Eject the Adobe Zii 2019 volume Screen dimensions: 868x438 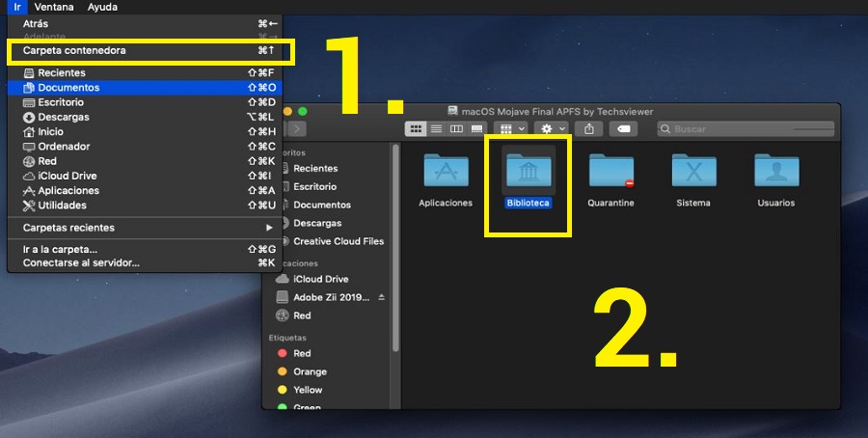point(381,297)
